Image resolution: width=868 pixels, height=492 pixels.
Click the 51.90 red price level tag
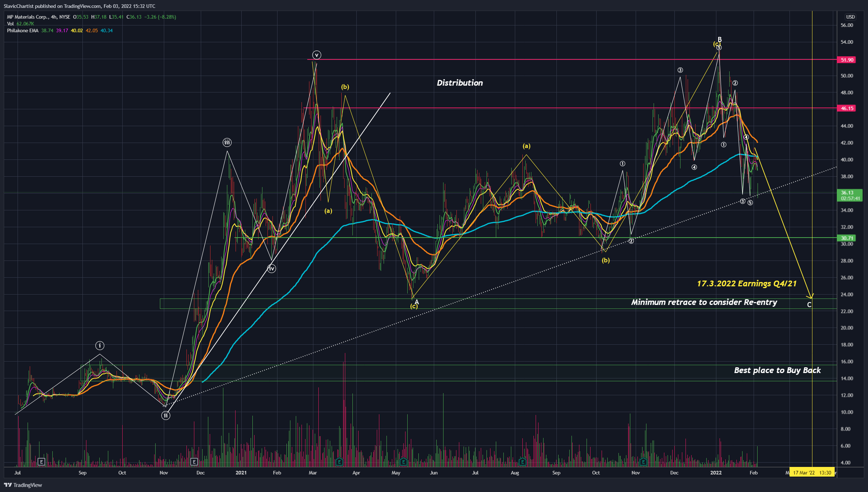click(846, 60)
